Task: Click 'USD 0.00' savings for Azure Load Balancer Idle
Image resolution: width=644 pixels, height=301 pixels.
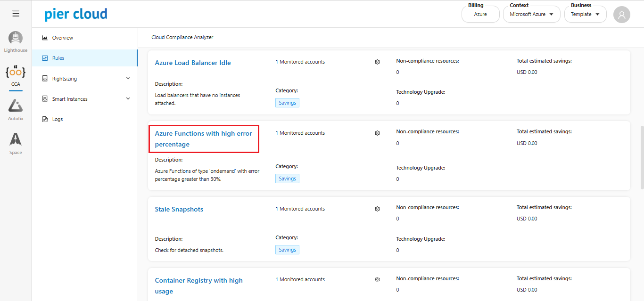Action: 527,72
